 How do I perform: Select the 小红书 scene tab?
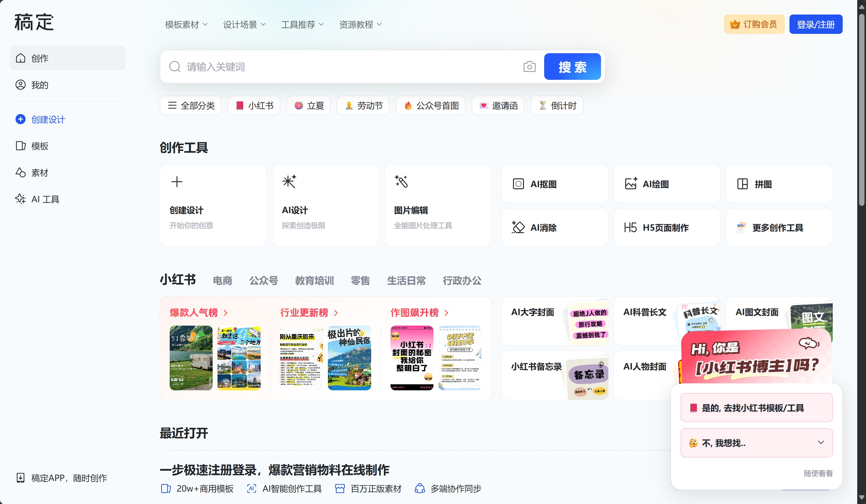[x=178, y=280]
